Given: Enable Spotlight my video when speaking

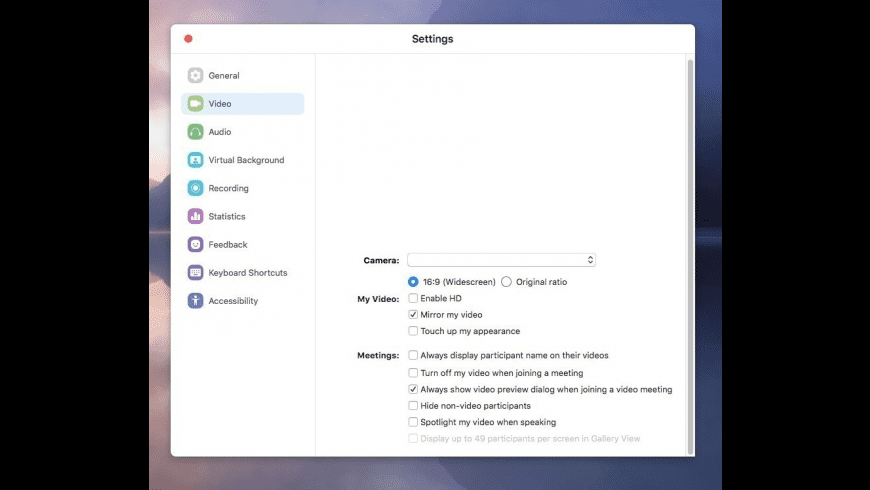Looking at the screenshot, I should [413, 422].
